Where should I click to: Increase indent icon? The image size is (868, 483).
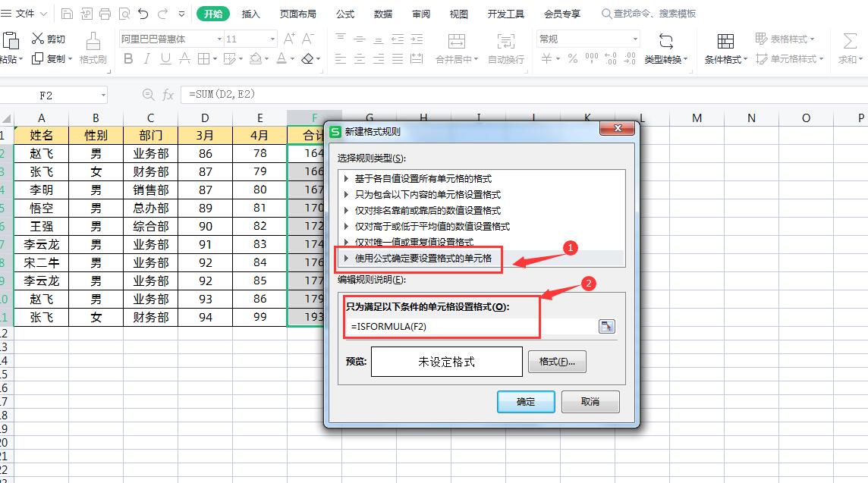point(417,39)
